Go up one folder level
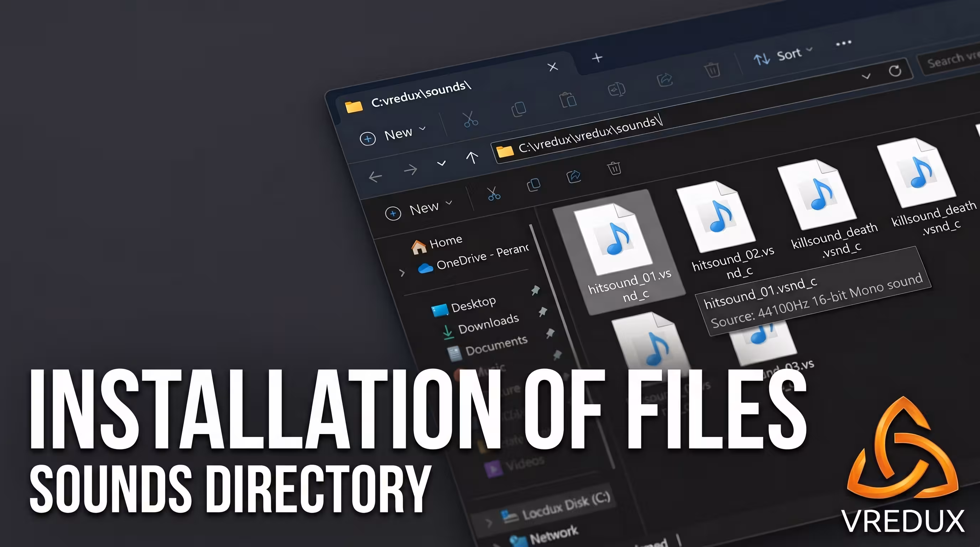Viewport: 980px width, 547px height. [472, 157]
